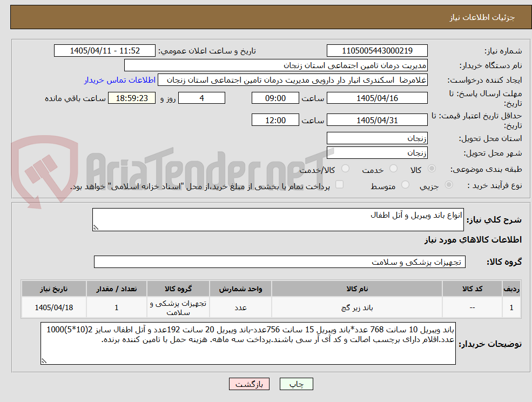
Task: Click the resize handle of buyer notes area
Action: click(44, 361)
